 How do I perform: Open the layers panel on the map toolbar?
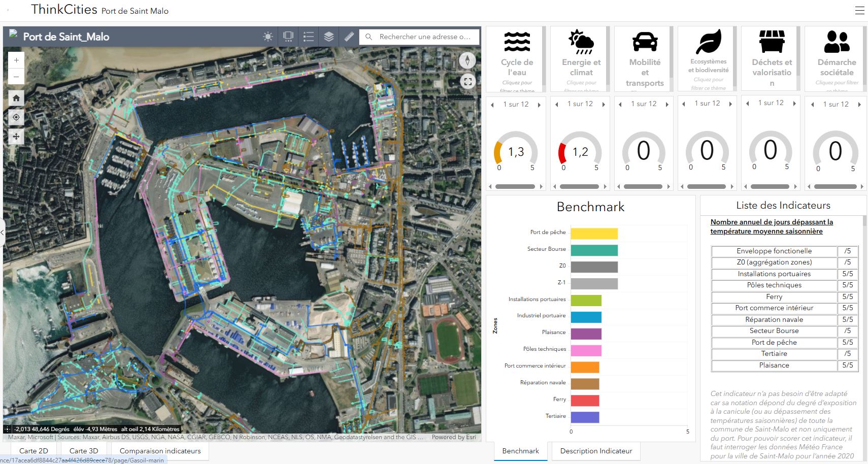[328, 36]
